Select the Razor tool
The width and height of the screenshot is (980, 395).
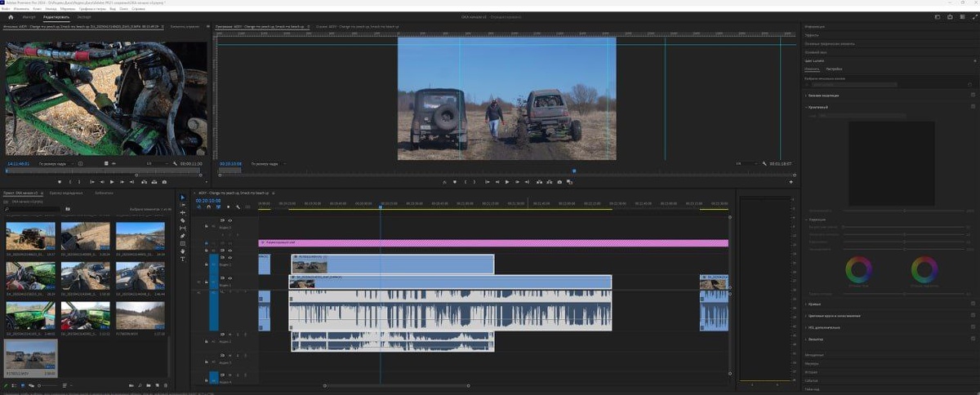click(183, 220)
